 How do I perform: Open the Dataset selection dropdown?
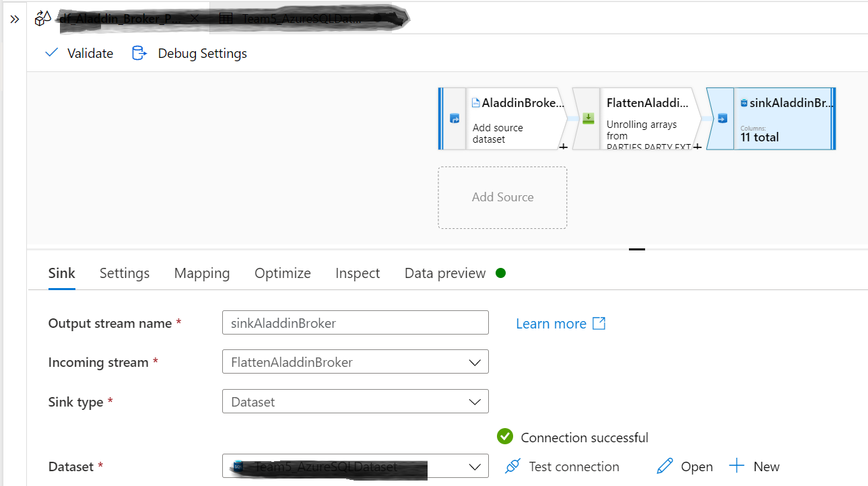[476, 466]
